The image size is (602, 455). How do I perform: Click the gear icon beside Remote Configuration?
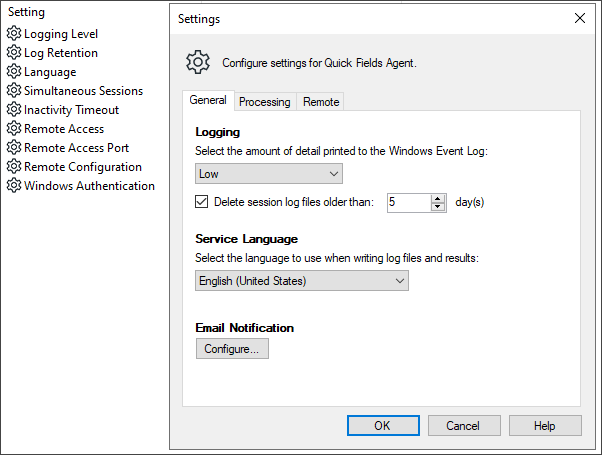(14, 167)
